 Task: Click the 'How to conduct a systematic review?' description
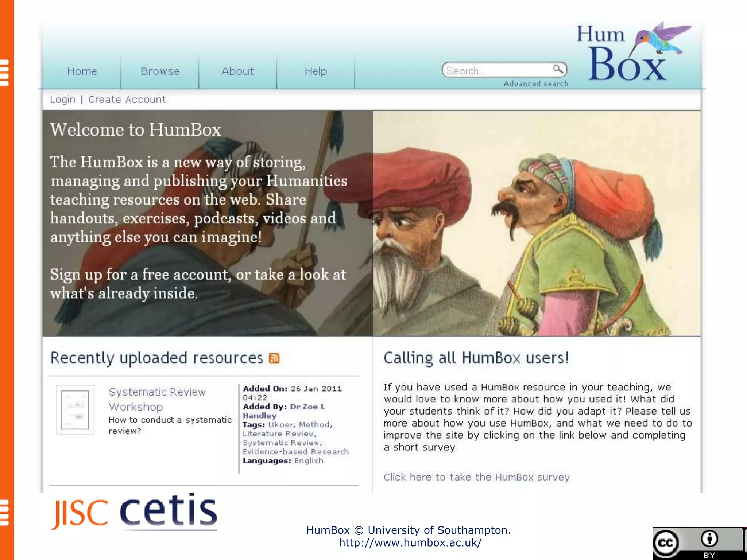170,425
